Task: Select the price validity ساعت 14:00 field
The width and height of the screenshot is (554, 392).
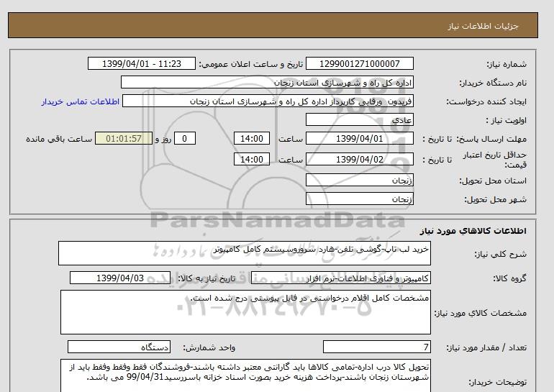Action: 252,159
